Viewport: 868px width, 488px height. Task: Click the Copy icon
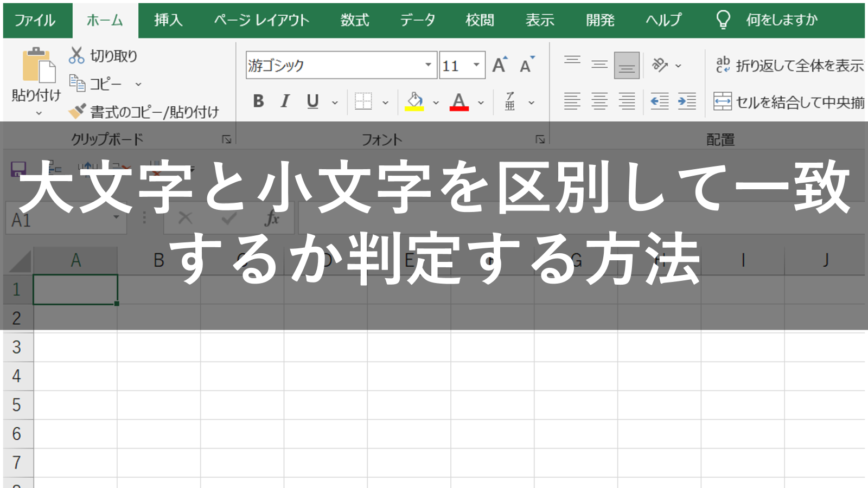pos(77,84)
